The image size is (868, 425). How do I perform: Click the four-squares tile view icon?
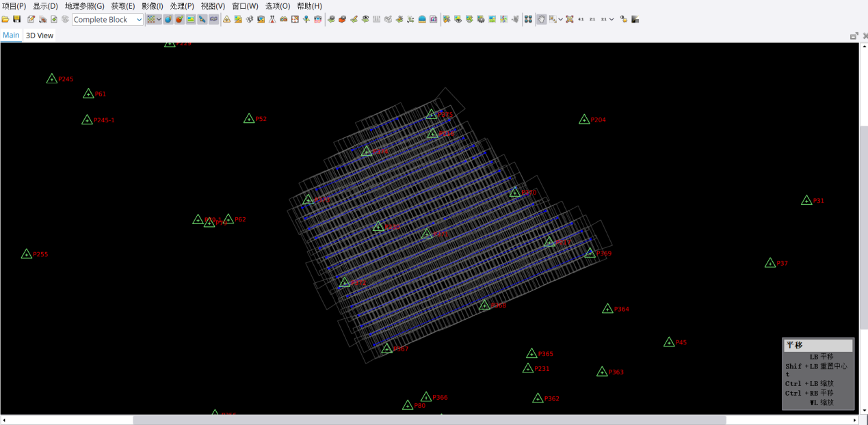[528, 19]
